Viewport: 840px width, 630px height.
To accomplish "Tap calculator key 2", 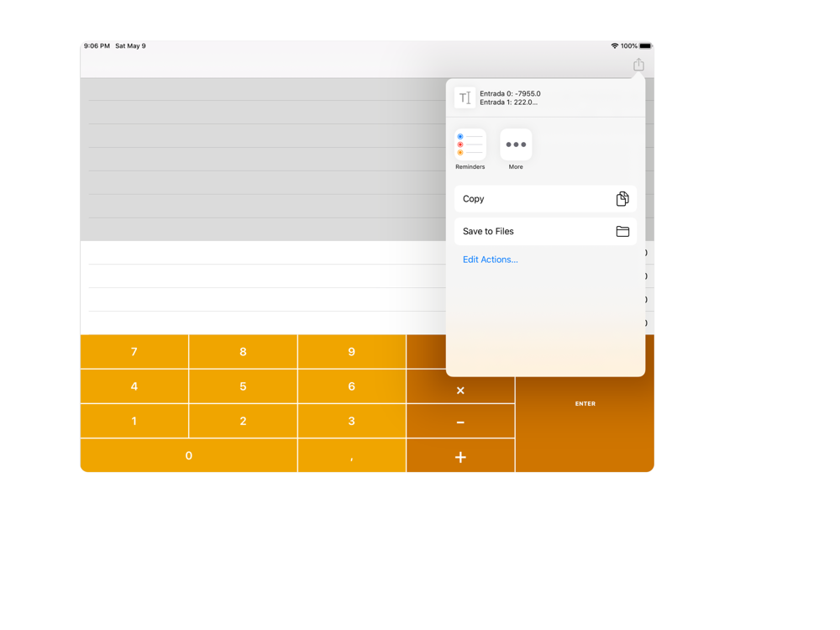I will 244,421.
